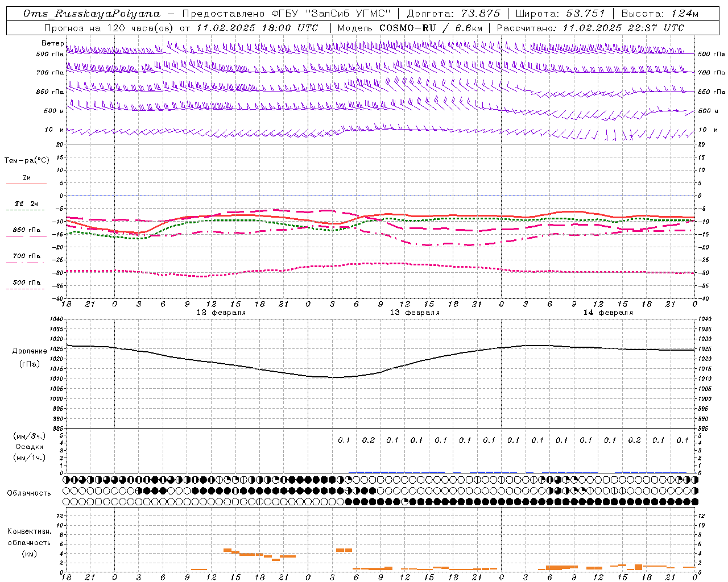Click the 10 м wind level label at left
This screenshot has height=582, width=728.
55,130
